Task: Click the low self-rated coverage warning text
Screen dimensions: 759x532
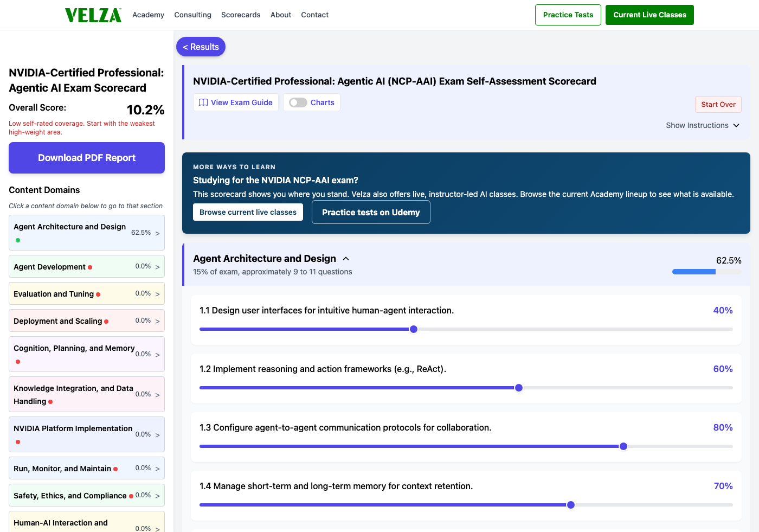Action: [82, 127]
